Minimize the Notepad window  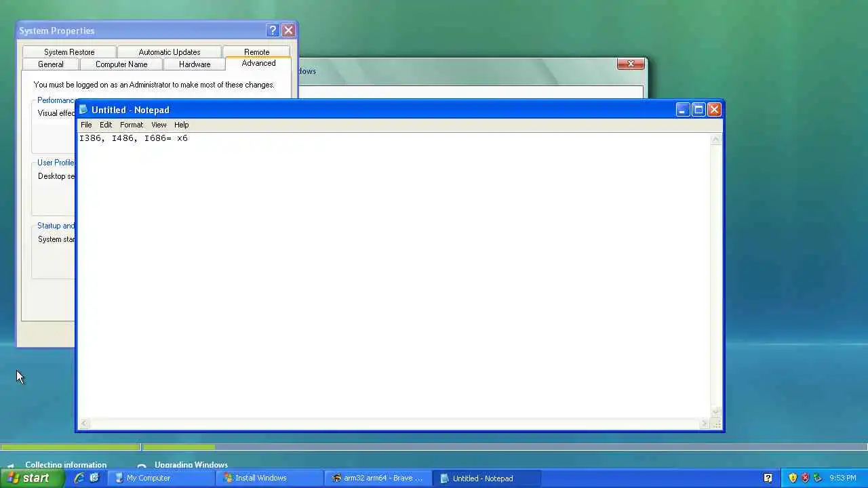coord(683,110)
